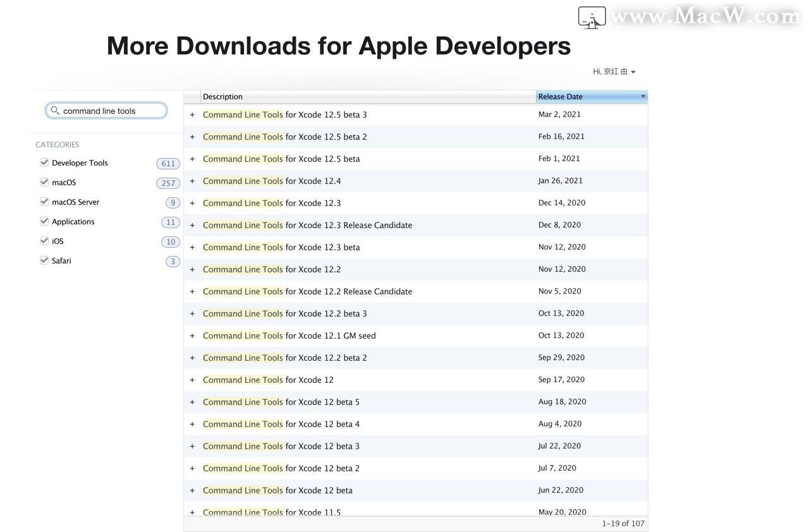The image size is (809, 532).
Task: Click the MacW monitor logo icon
Action: 592,18
